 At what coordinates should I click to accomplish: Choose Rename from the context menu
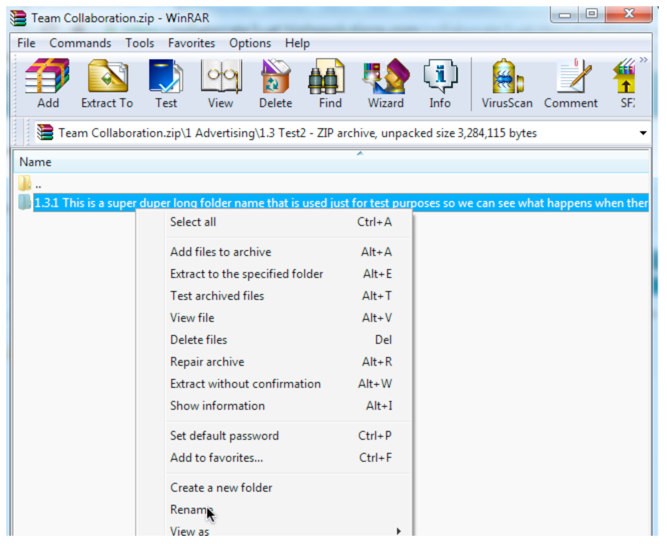[191, 510]
